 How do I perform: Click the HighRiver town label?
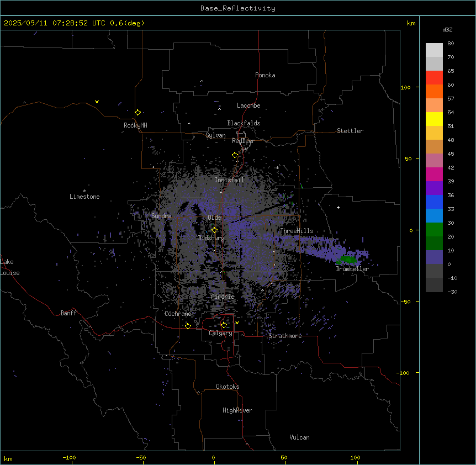(237, 410)
